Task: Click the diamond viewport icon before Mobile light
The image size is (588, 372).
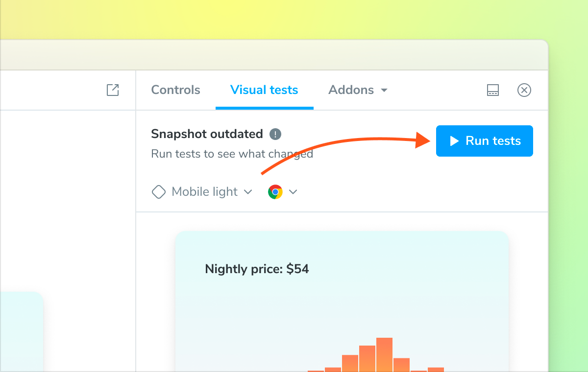Action: 159,192
